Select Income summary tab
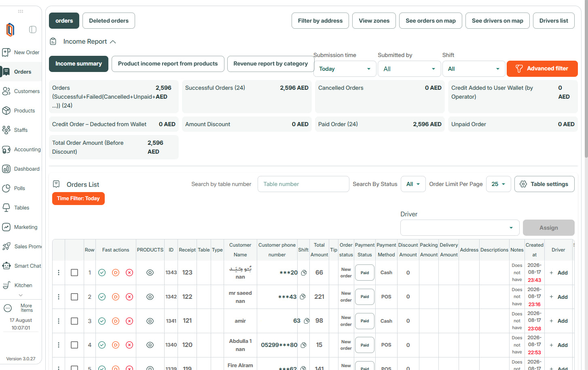The width and height of the screenshot is (588, 370). click(x=78, y=64)
